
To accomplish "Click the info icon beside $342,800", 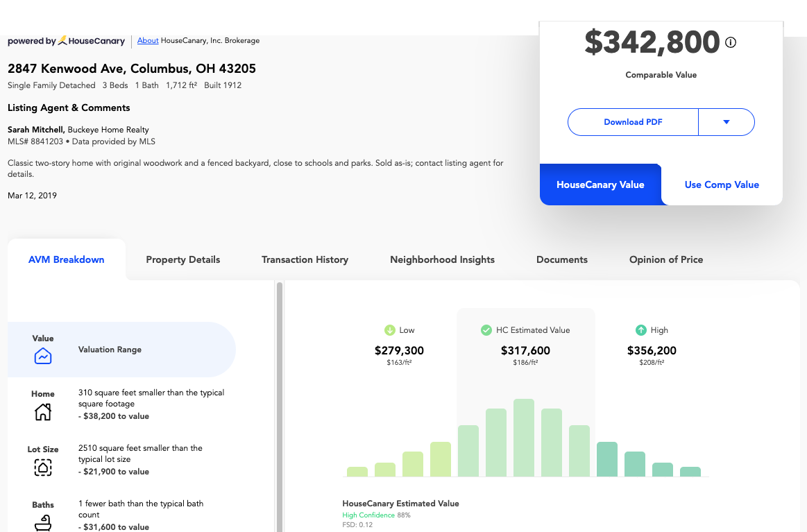I will [730, 42].
